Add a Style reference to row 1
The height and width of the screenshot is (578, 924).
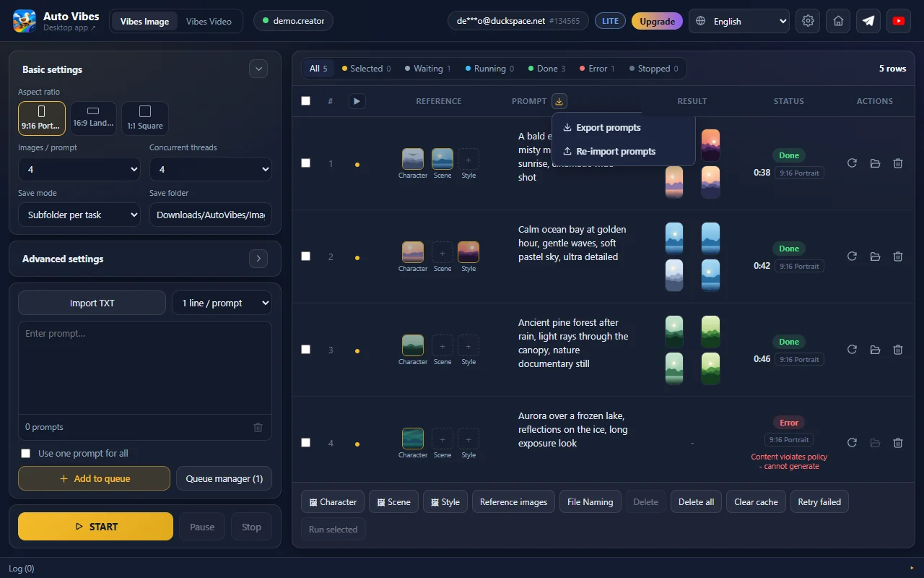pos(468,159)
